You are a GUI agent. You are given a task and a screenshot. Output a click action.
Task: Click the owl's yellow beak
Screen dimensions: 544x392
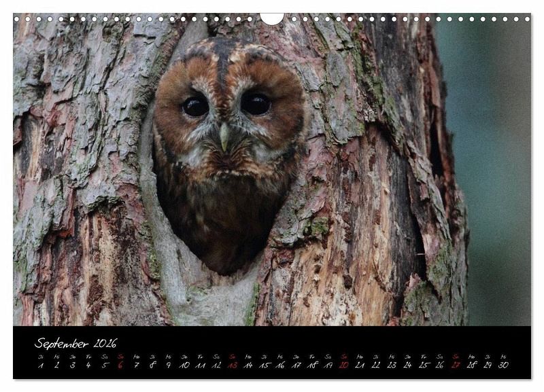pyautogui.click(x=224, y=137)
